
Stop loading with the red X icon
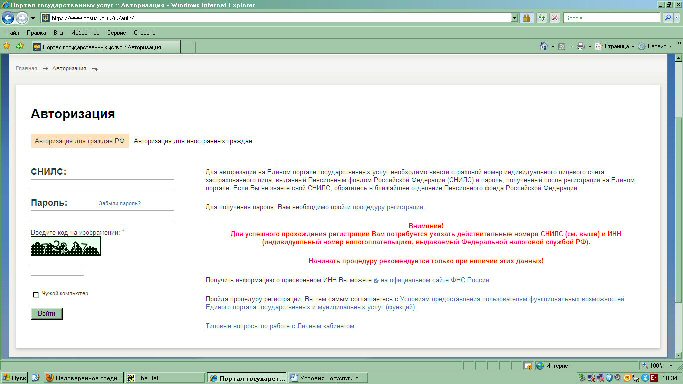(555, 18)
